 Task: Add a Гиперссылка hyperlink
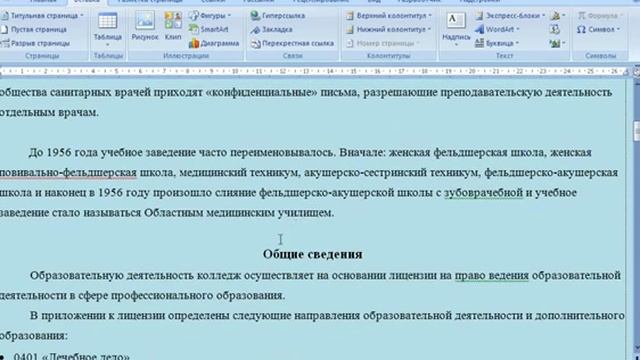[x=278, y=16]
